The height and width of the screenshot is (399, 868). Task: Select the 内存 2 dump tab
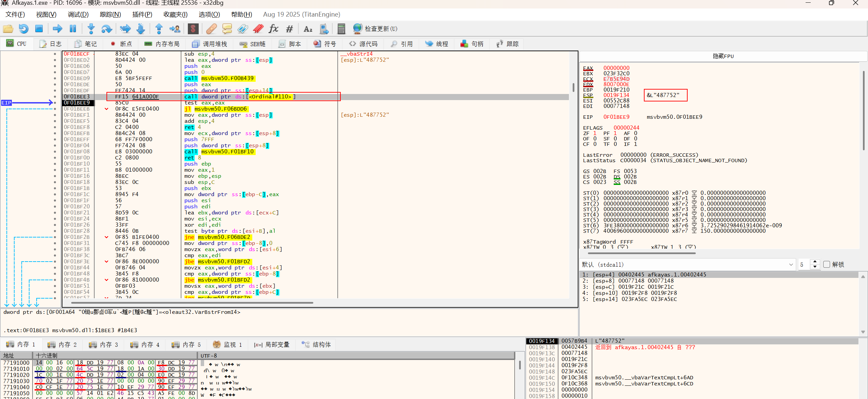click(x=62, y=344)
